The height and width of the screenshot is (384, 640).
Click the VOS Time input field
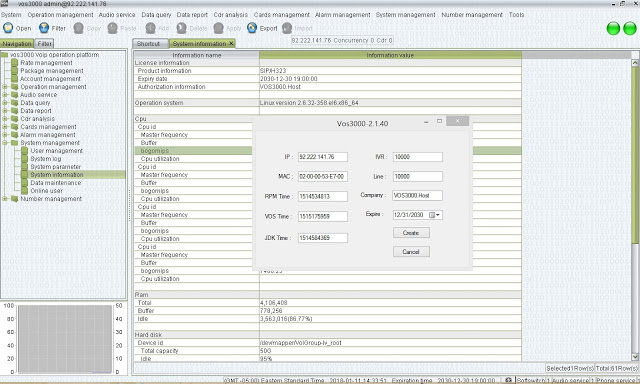pyautogui.click(x=322, y=216)
